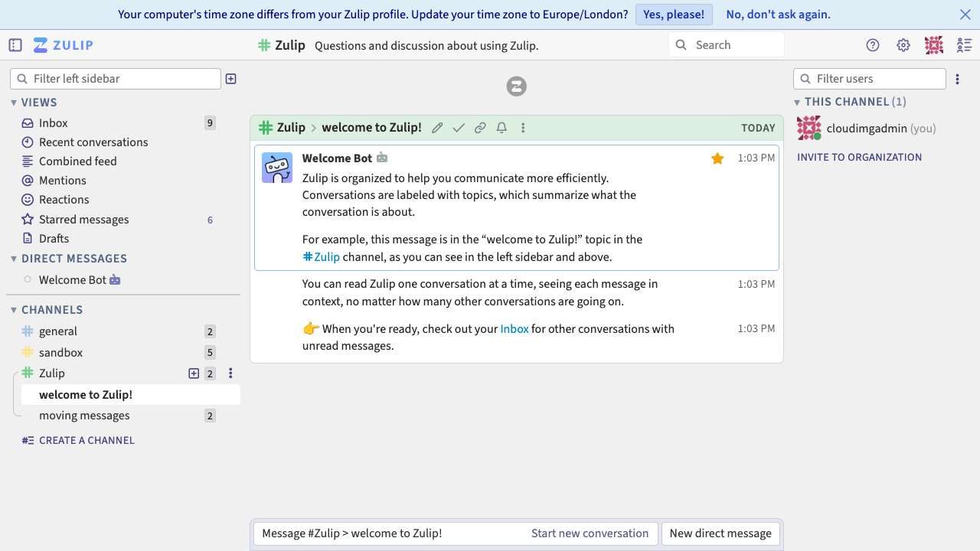Image resolution: width=980 pixels, height=551 pixels.
Task: Click Zulip channel in message header bar
Action: pos(291,128)
